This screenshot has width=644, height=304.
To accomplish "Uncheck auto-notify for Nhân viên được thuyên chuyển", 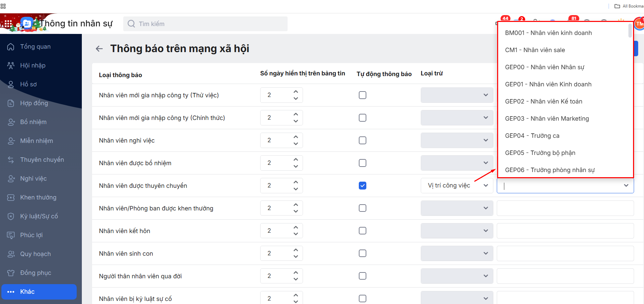I will point(363,186).
